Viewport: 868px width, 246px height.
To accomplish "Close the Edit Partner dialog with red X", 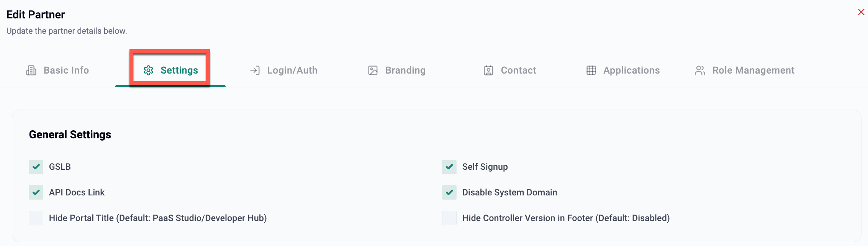I will pos(861,12).
